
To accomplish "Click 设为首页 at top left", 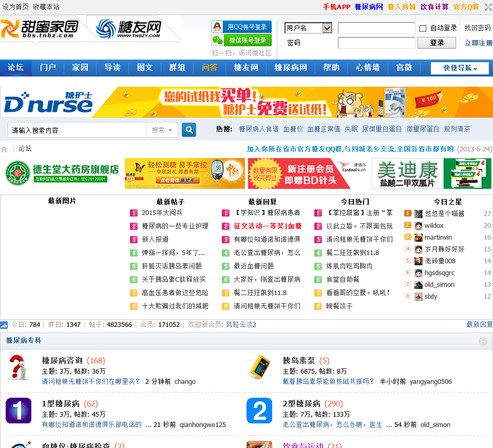I will pyautogui.click(x=15, y=7).
